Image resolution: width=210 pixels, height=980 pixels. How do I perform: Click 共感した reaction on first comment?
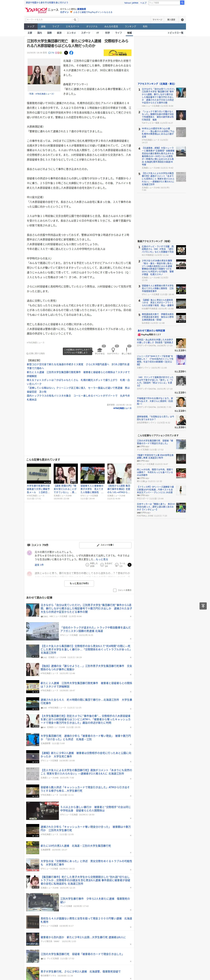click(x=91, y=565)
